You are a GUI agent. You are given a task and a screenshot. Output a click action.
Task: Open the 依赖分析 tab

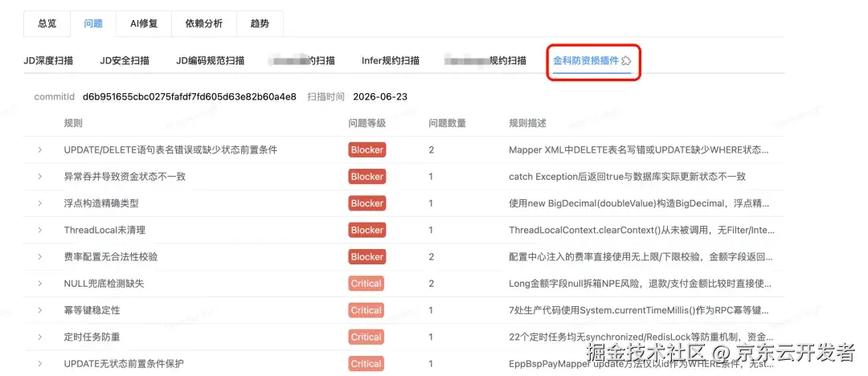tap(204, 24)
